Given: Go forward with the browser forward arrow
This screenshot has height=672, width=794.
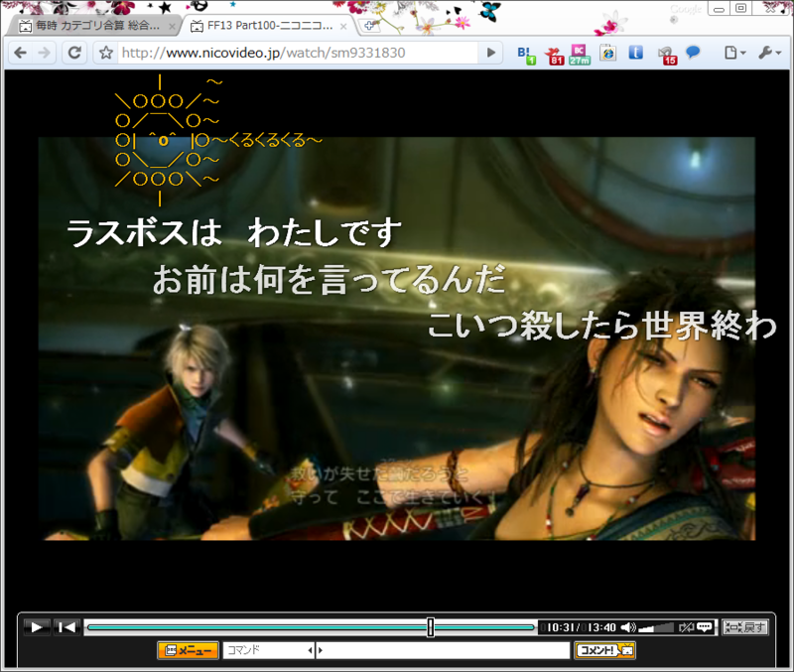Looking at the screenshot, I should coord(45,53).
